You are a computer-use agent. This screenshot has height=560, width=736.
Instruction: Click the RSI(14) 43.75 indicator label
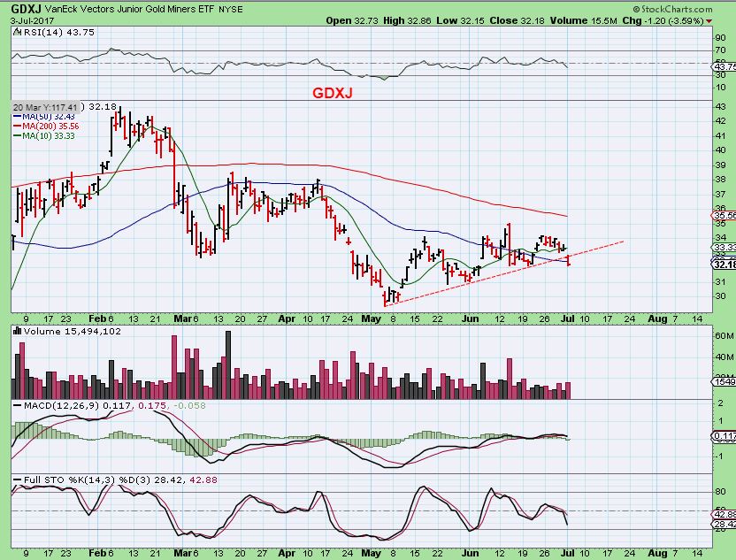click(58, 33)
